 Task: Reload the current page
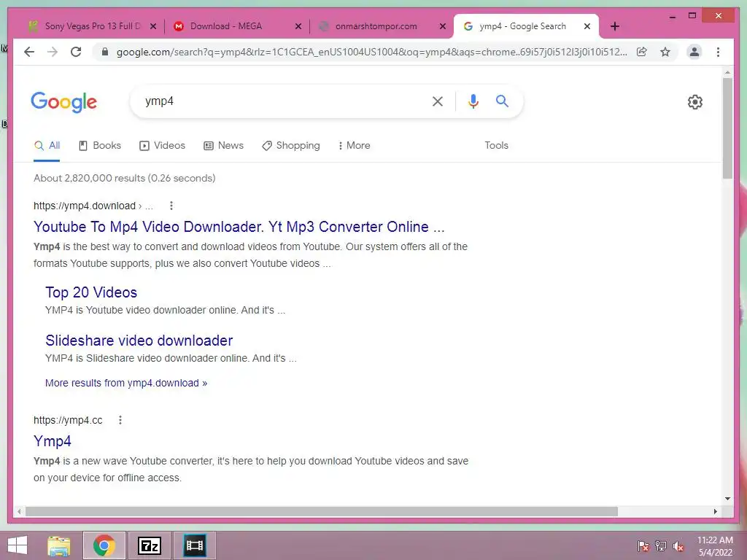[76, 52]
